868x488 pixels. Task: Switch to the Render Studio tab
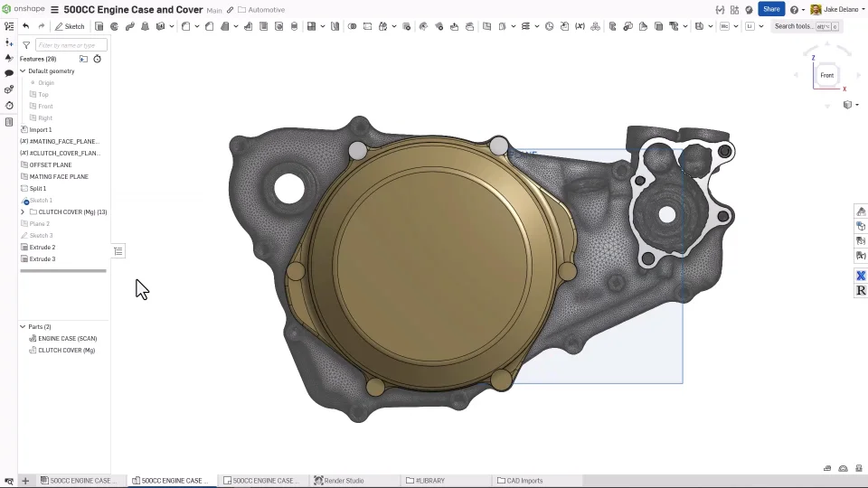[x=339, y=481]
